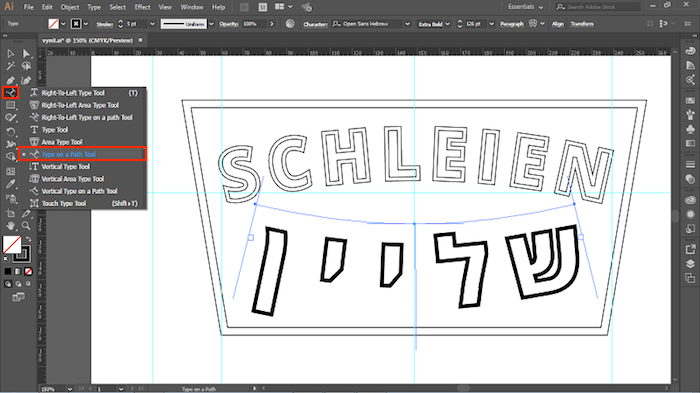Select the Hand tool
Viewport: 700px width, 393px height.
tap(10, 226)
